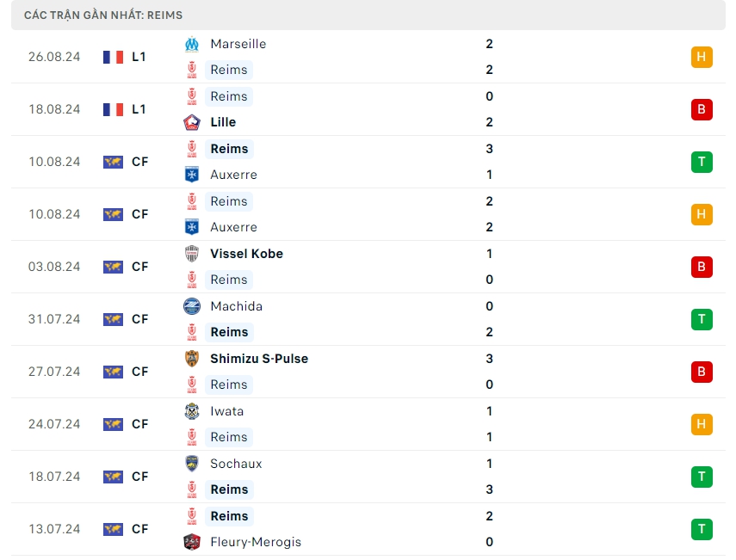Click the red B badge for Shimizu S-Pulse match
This screenshot has height=560, width=736.
point(702,372)
